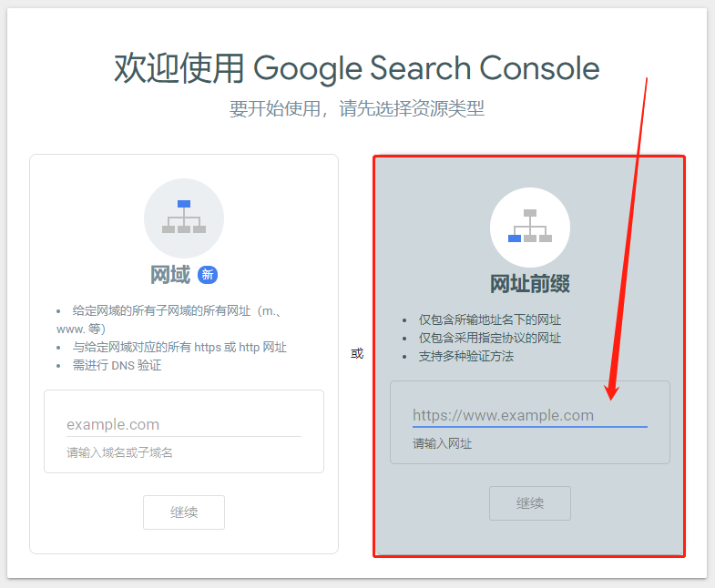Click subtitle 要开始使用，请先选择资源类型
Image resolution: width=715 pixels, height=588 pixels.
click(356, 108)
